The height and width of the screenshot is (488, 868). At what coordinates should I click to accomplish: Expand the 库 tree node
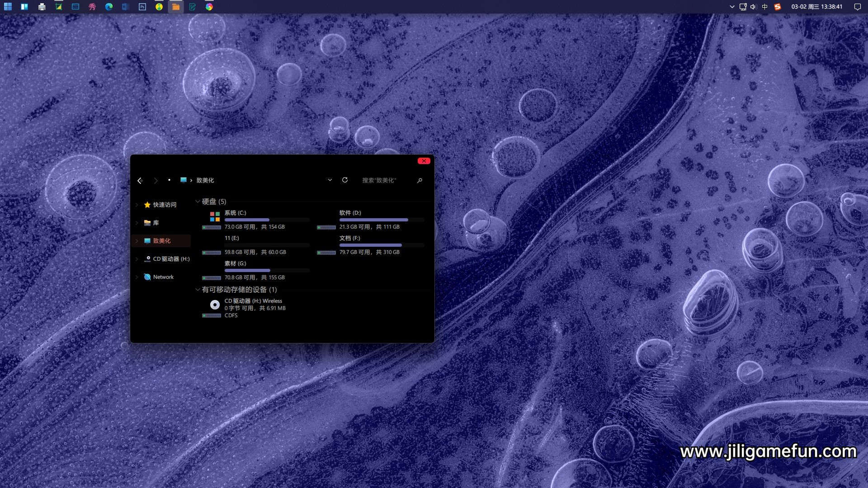coord(137,223)
